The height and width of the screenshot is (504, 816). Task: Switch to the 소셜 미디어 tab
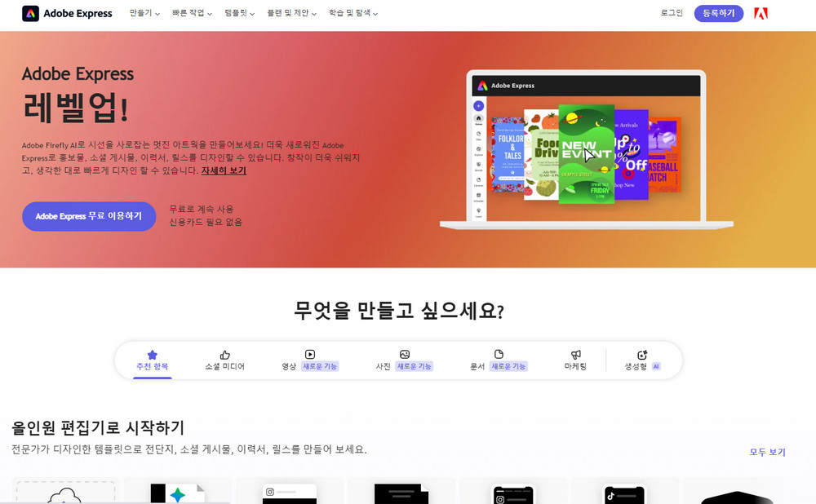tap(225, 360)
